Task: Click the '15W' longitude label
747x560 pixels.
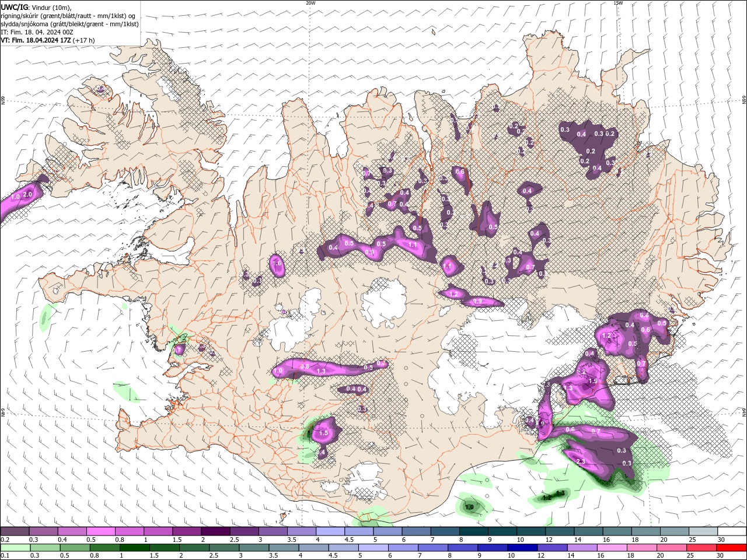Action: click(x=618, y=3)
